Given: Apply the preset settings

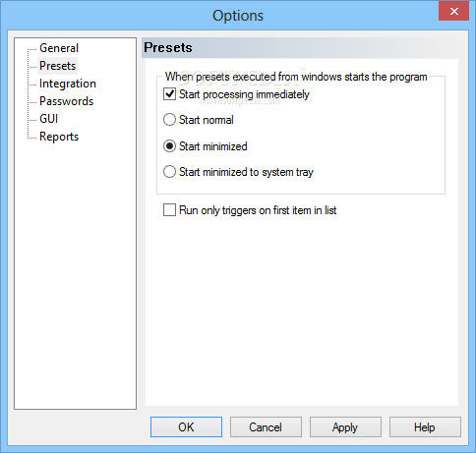Looking at the screenshot, I should coord(345,427).
